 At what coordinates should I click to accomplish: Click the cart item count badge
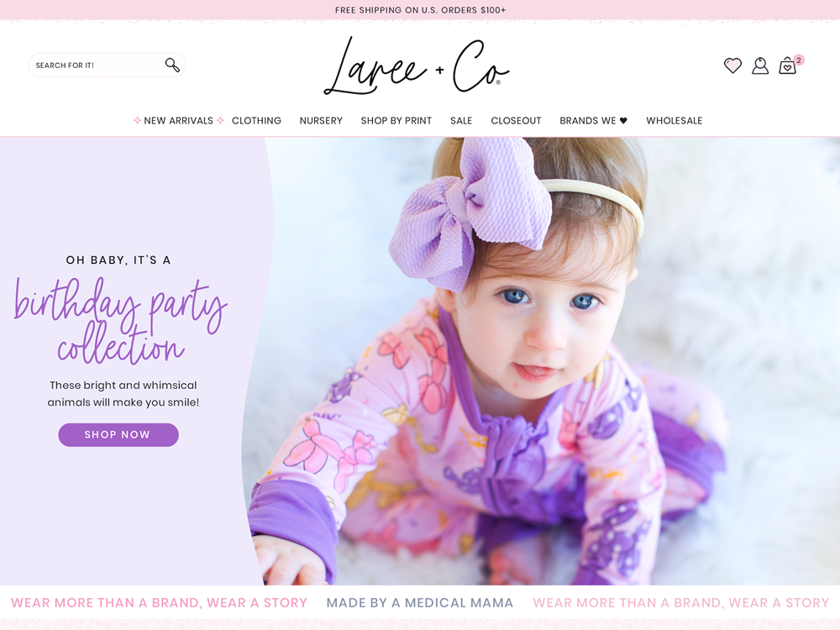[x=799, y=60]
